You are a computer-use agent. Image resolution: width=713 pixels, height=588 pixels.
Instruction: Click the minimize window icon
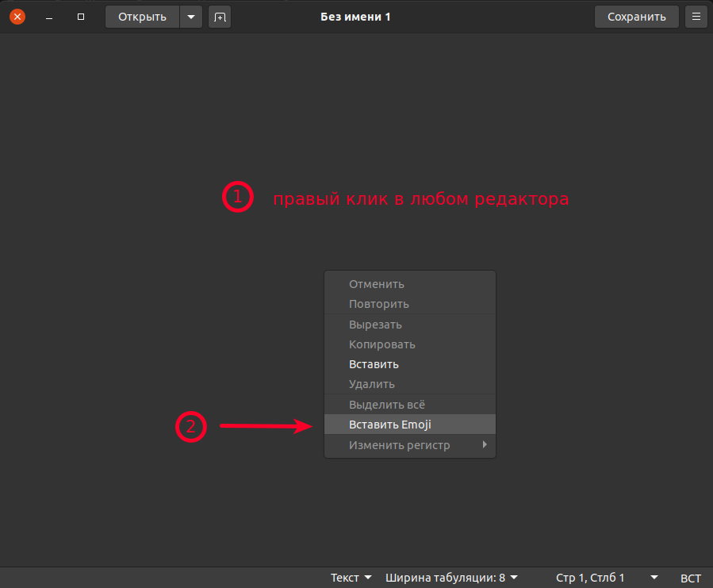click(48, 16)
